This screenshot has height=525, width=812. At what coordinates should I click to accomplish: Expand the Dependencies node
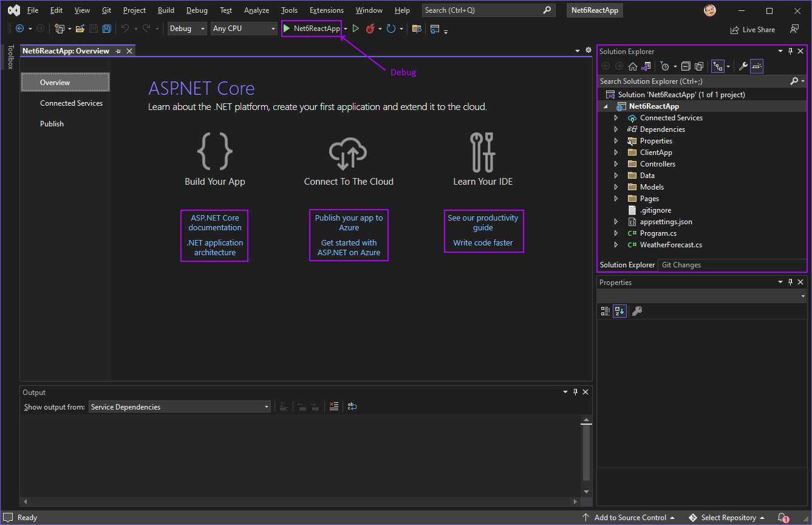pyautogui.click(x=616, y=129)
